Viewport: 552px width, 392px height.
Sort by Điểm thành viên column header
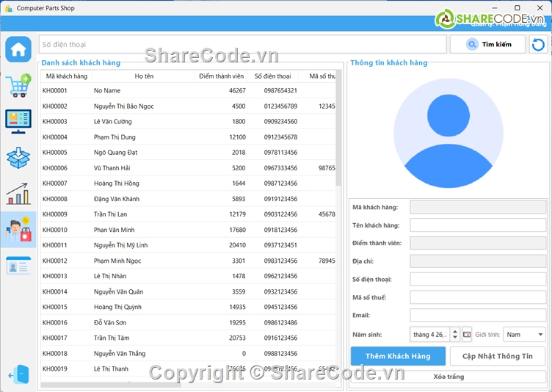click(x=221, y=76)
